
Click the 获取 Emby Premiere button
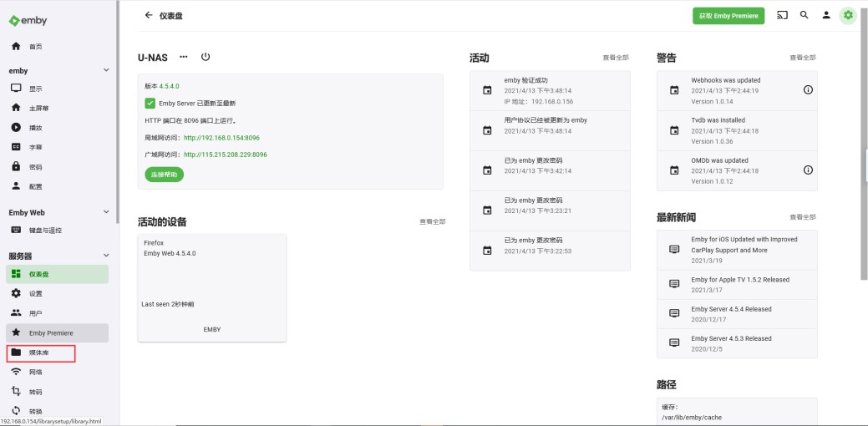(728, 16)
